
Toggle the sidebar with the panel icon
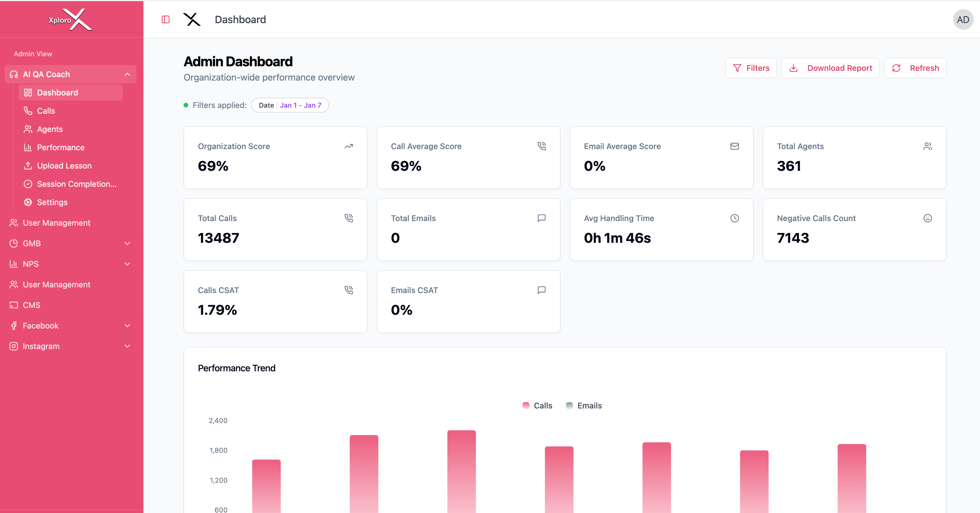(x=166, y=19)
